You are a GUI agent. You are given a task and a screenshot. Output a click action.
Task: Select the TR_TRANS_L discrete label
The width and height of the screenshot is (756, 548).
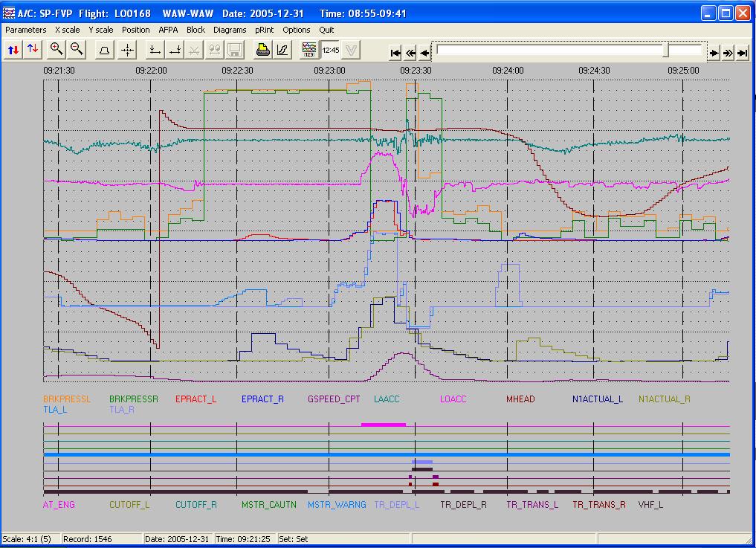pyautogui.click(x=532, y=505)
